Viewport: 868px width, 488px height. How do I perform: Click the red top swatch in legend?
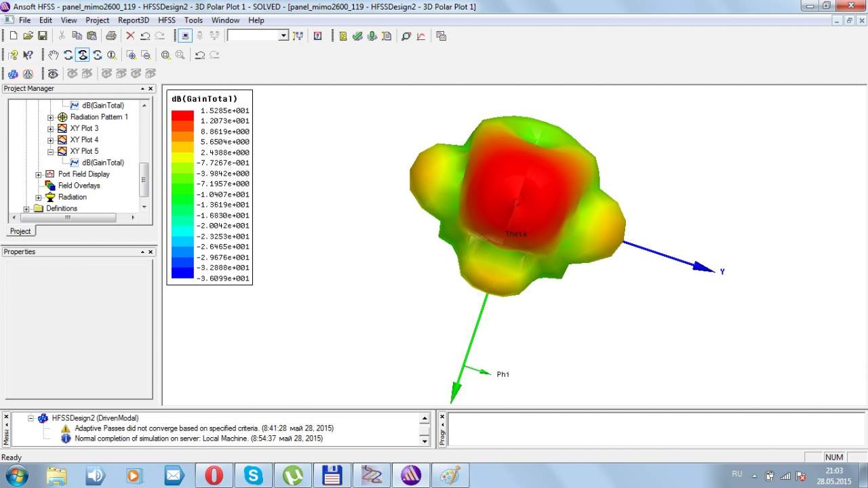tap(182, 116)
